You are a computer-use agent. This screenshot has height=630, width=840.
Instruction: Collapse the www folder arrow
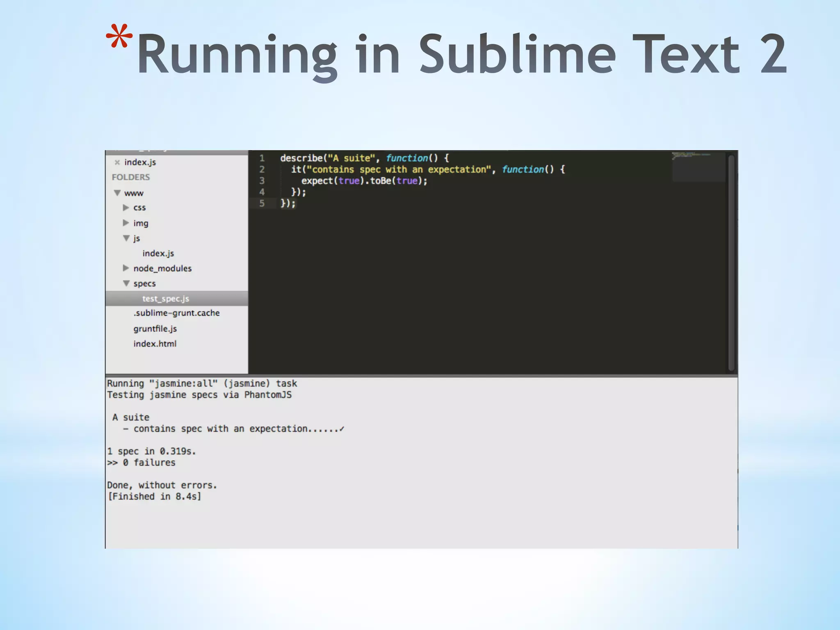click(117, 193)
